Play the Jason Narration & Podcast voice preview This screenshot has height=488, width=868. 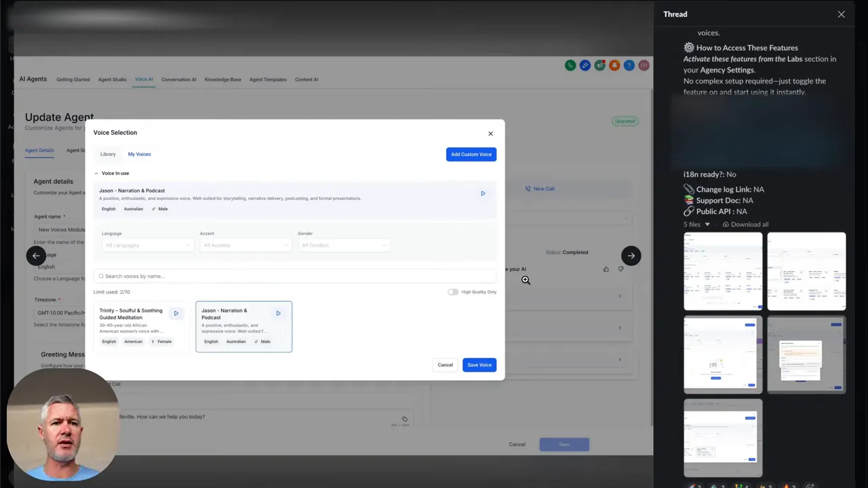coord(482,193)
